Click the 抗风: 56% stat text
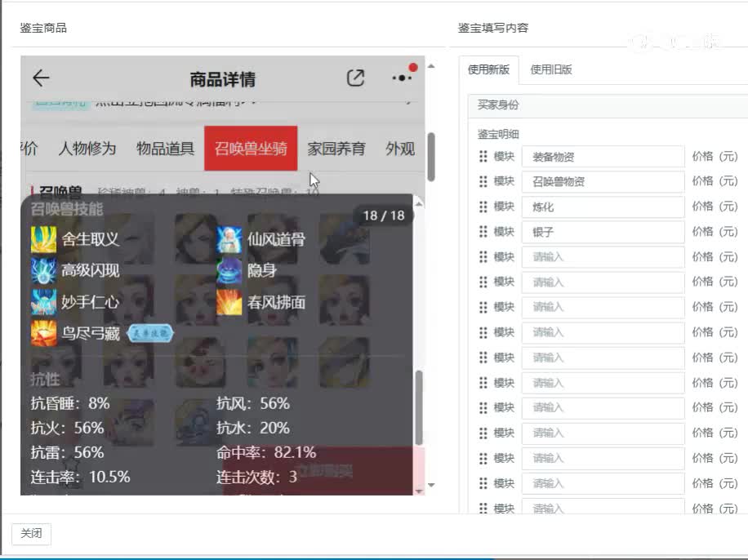The height and width of the screenshot is (560, 748). click(x=253, y=403)
